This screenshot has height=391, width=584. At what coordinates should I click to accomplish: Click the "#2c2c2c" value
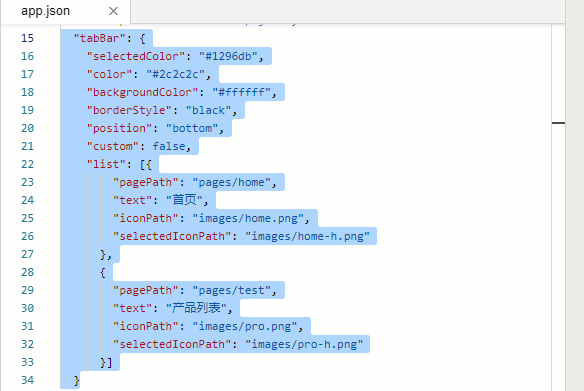coord(175,74)
